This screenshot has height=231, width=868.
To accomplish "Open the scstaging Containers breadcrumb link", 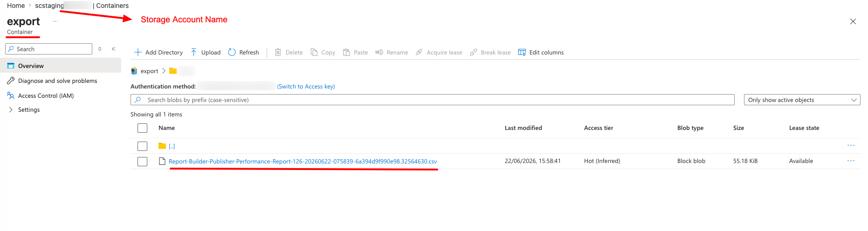I will 82,6.
